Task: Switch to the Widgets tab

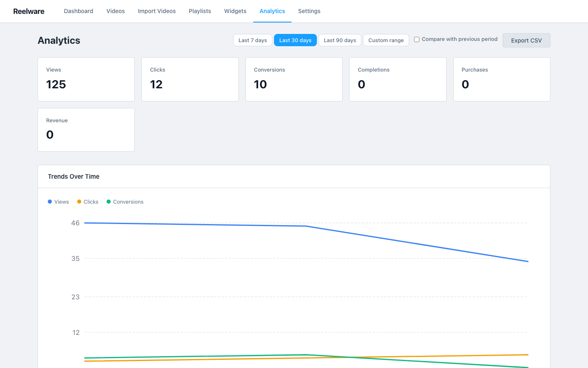Action: [x=235, y=11]
